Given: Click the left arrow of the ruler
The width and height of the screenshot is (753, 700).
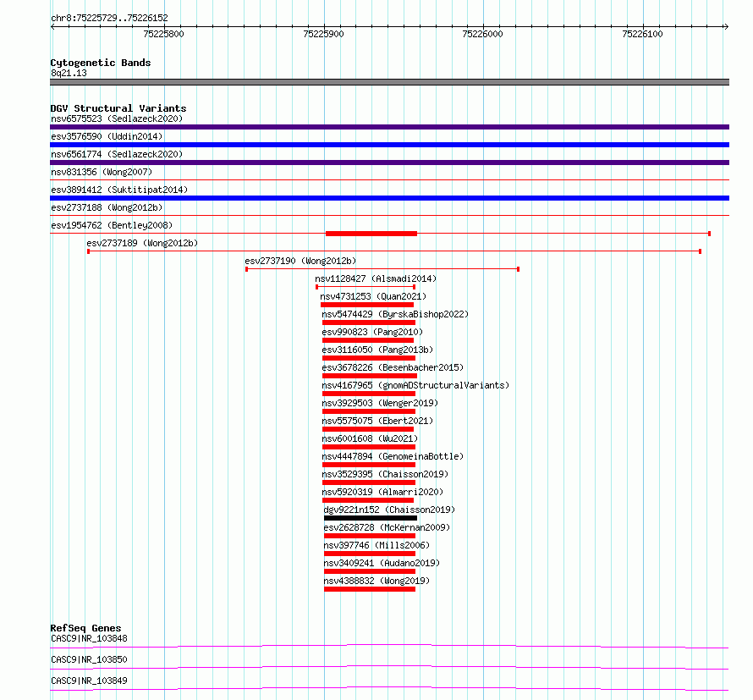Looking at the screenshot, I should click(52, 26).
